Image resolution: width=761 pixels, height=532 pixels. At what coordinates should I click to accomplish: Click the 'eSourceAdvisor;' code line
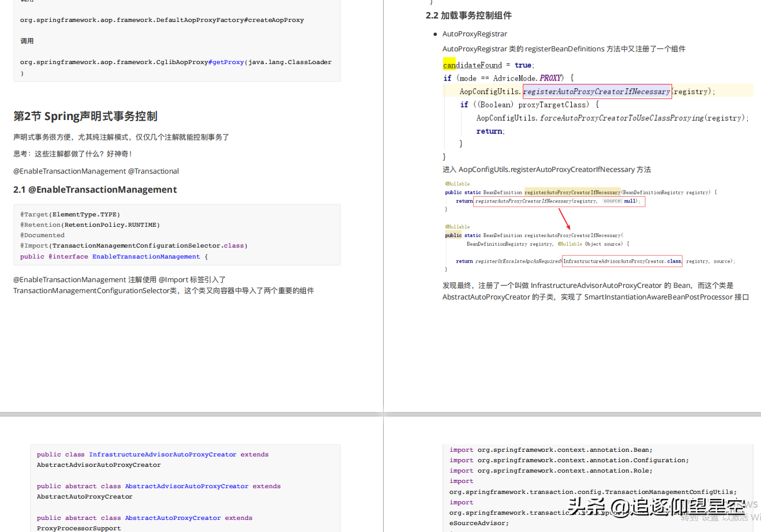coord(479,523)
